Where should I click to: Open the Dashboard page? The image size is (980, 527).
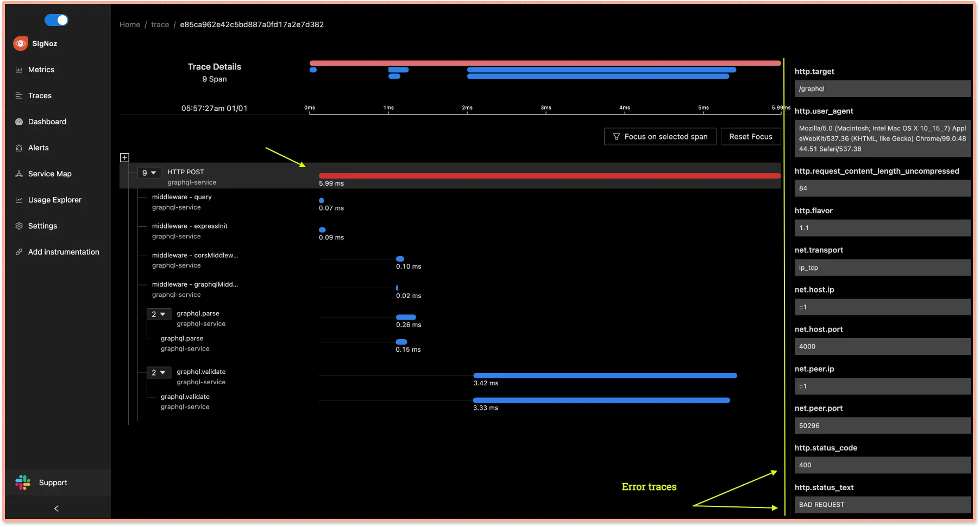pos(47,122)
